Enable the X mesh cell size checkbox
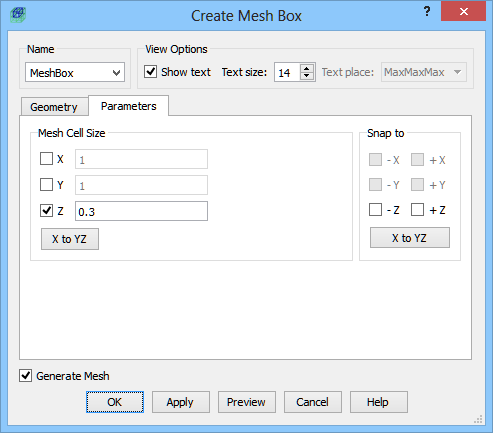Viewport: 493px width, 433px height. pos(46,159)
